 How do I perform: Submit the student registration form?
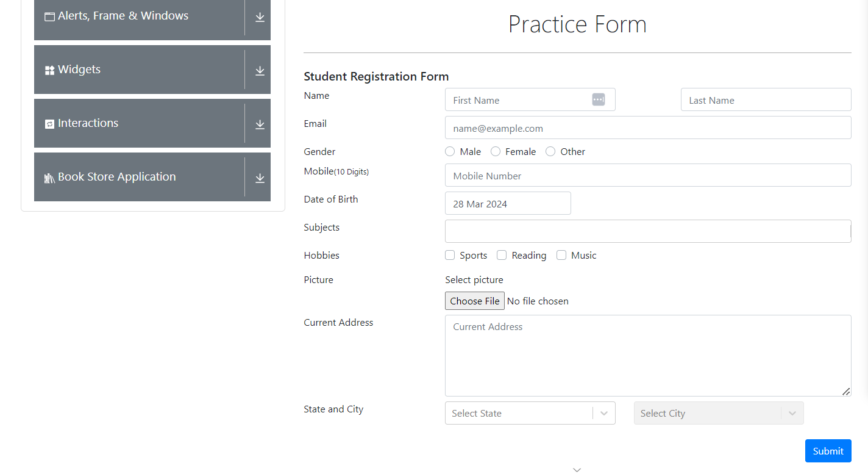point(828,451)
